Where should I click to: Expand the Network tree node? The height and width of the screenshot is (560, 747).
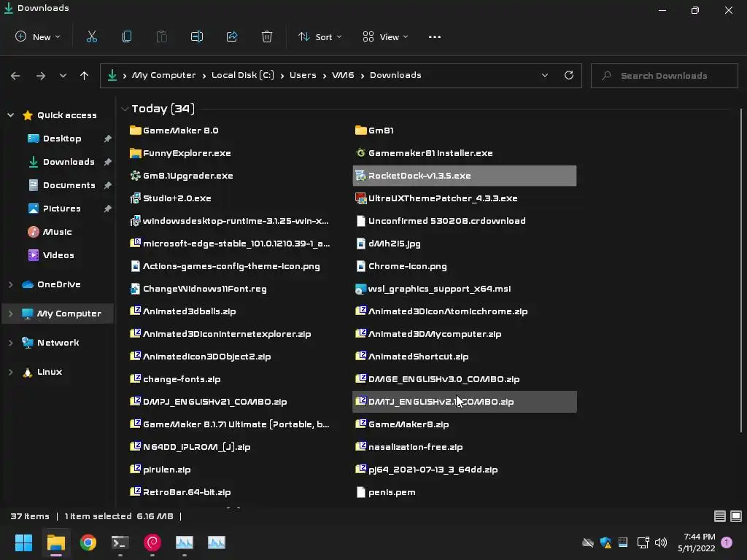pyautogui.click(x=10, y=343)
